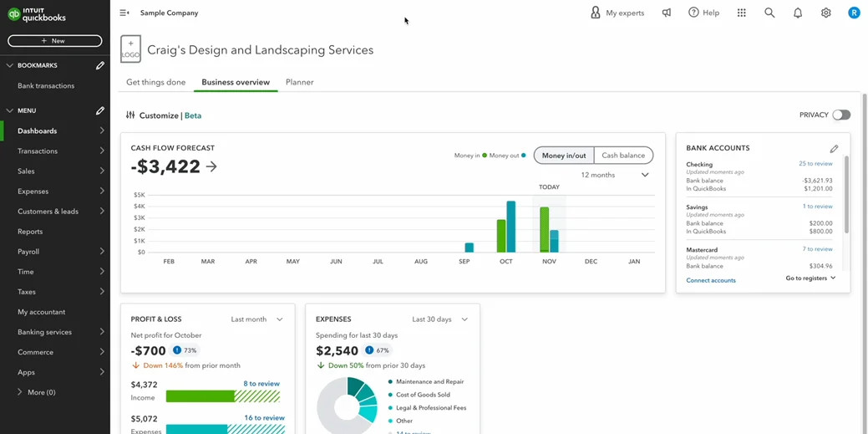Edit bank accounts with the pencil icon
The image size is (868, 434).
pos(834,149)
